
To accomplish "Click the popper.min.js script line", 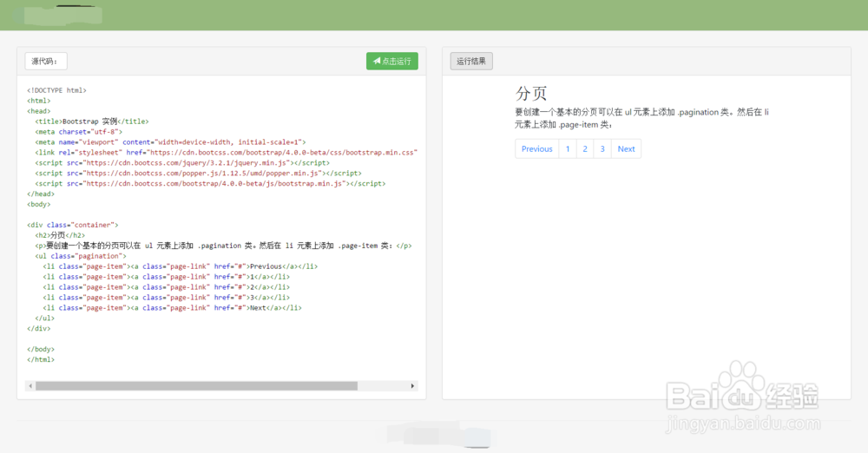I will tap(198, 174).
